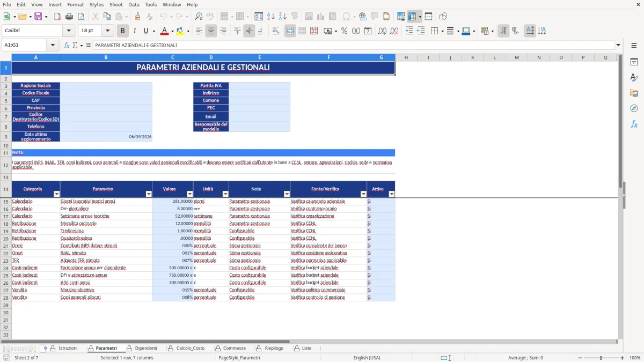Click the Clone Formatting paintbrush icon
644x362 pixels.
click(x=137, y=17)
